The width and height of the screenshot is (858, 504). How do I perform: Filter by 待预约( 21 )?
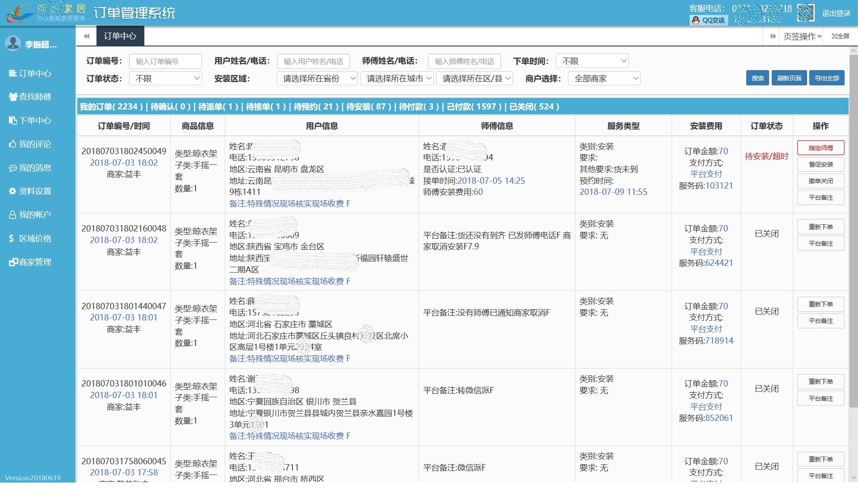316,106
